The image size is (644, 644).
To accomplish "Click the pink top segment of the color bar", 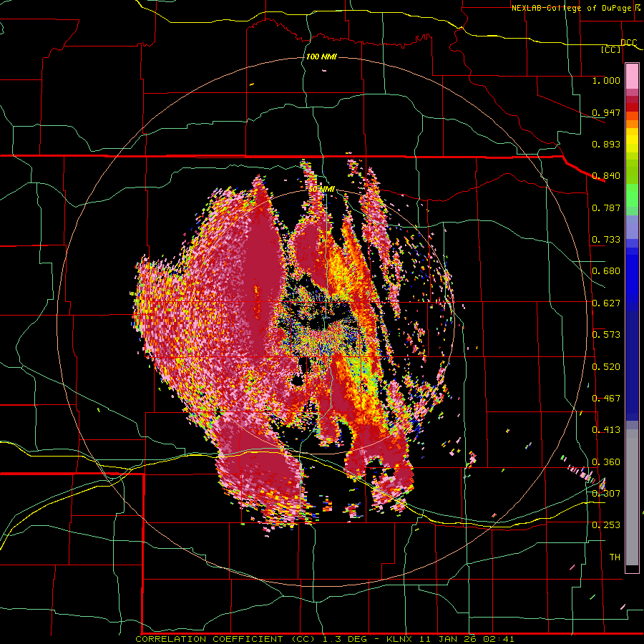I will pos(632,76).
